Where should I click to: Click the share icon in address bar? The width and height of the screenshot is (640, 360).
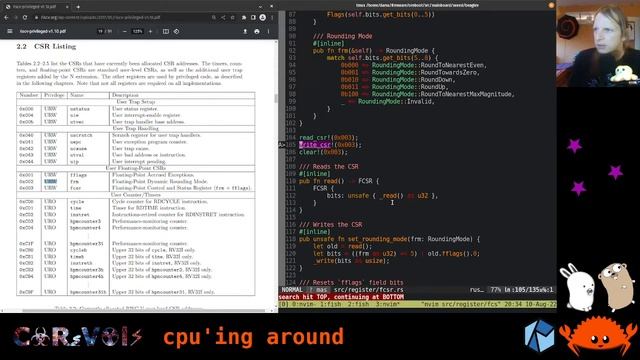223,18
